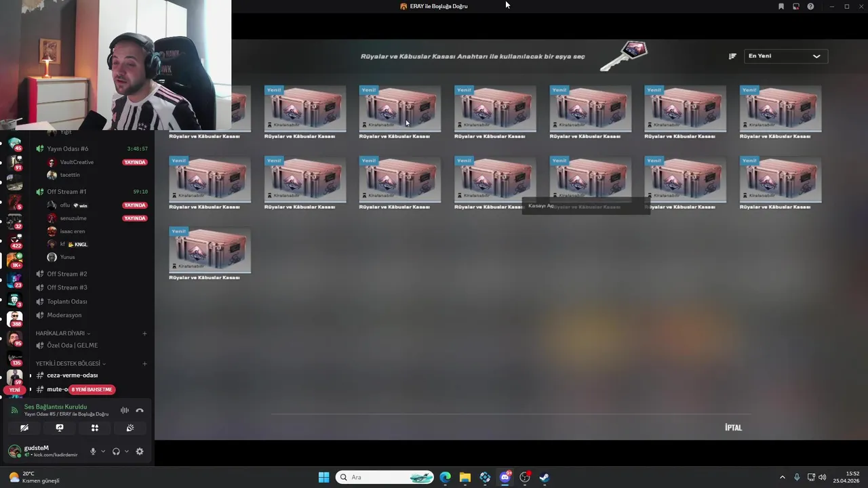
Task: Click the bookmark icon in the title bar
Action: click(x=781, y=6)
